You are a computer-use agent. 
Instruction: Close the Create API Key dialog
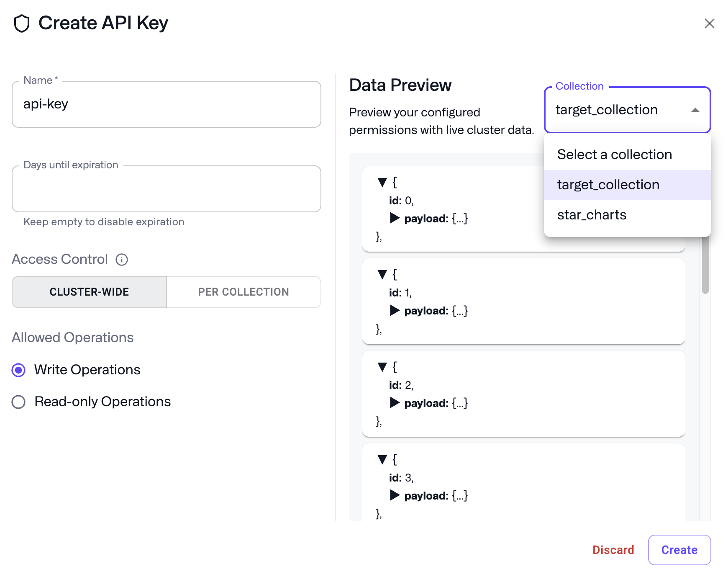pos(710,24)
